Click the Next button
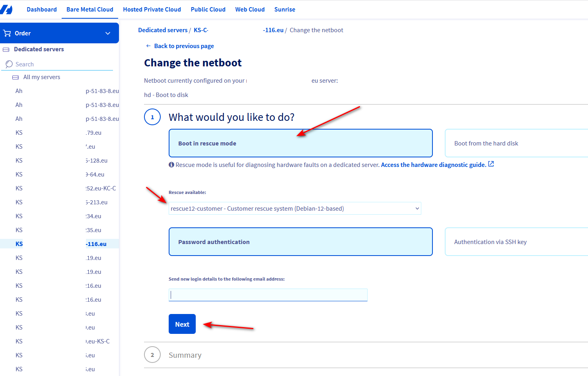Screen dimensions: 588x376 click(x=182, y=324)
